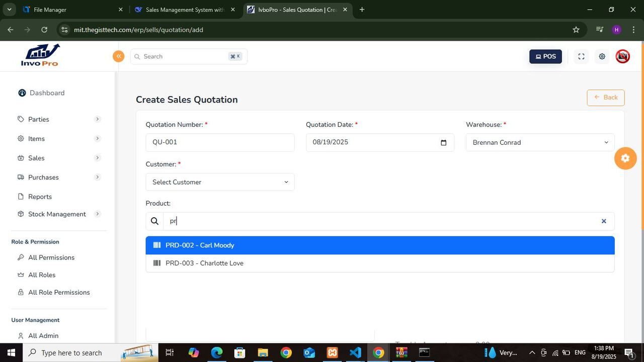Open calendar picker in Quotation Date field
The height and width of the screenshot is (362, 644).
click(443, 143)
